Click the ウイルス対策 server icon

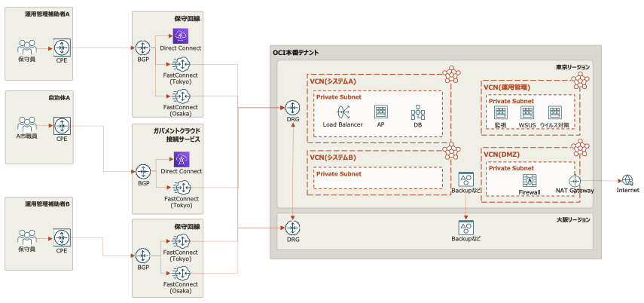point(554,112)
